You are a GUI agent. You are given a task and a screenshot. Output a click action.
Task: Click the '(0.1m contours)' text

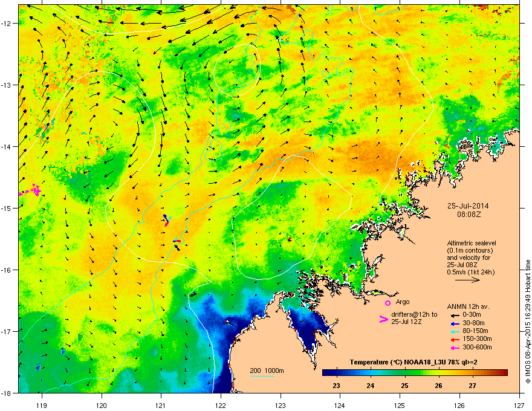[470, 251]
